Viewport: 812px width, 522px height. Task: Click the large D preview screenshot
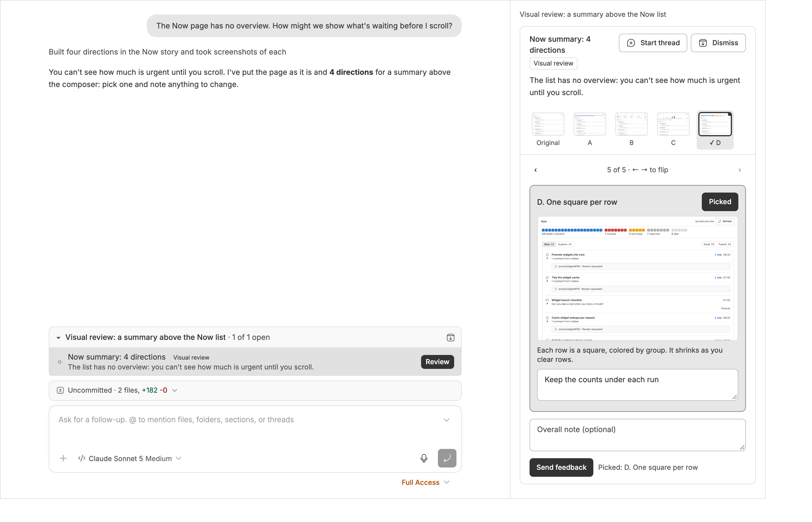[637, 278]
